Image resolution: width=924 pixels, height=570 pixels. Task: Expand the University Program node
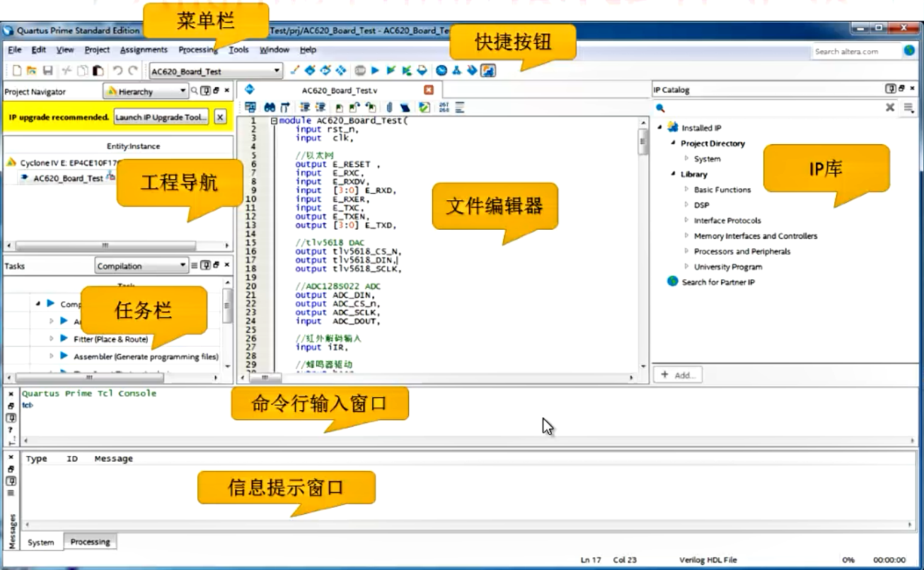[x=686, y=267]
